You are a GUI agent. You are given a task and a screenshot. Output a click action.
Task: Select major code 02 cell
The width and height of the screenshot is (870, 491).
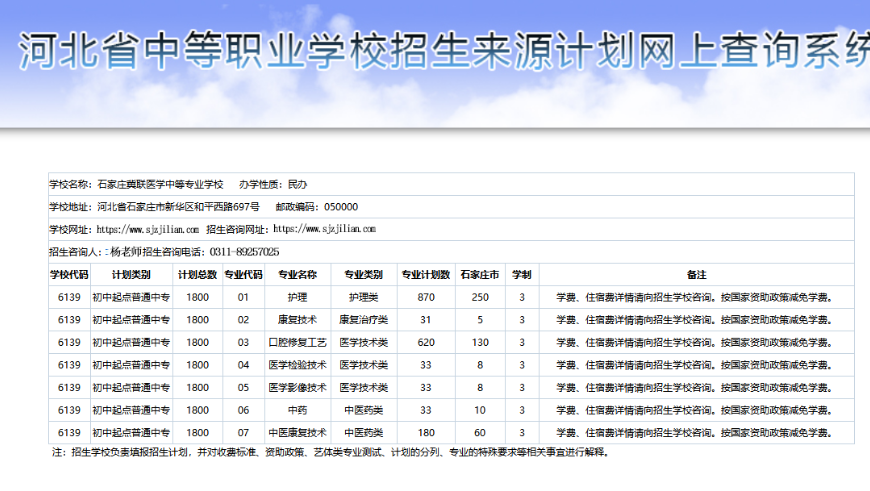tap(243, 320)
